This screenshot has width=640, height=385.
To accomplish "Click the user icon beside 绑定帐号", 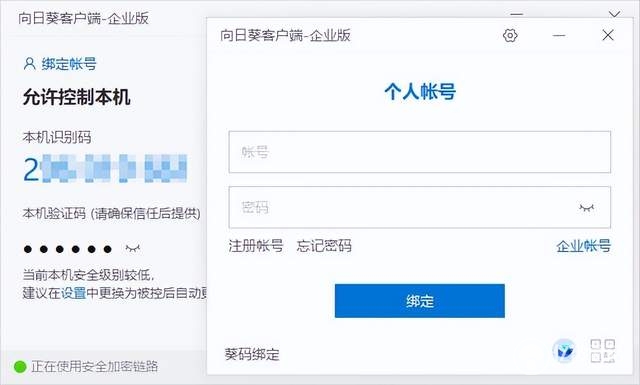I will (29, 64).
